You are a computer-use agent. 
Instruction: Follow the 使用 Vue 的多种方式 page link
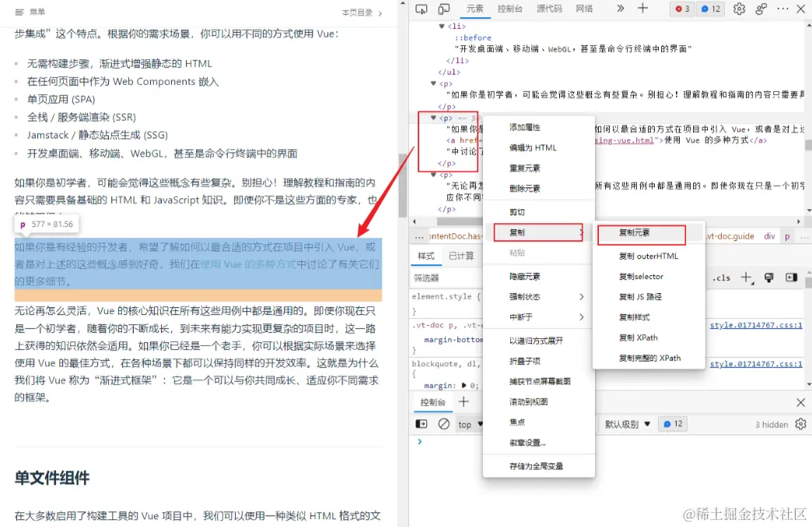(248, 264)
